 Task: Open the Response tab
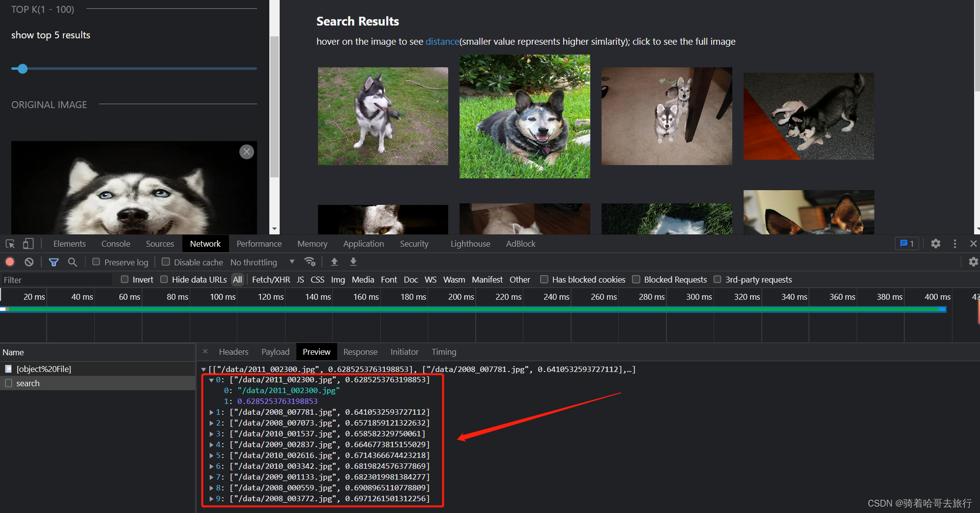tap(360, 352)
